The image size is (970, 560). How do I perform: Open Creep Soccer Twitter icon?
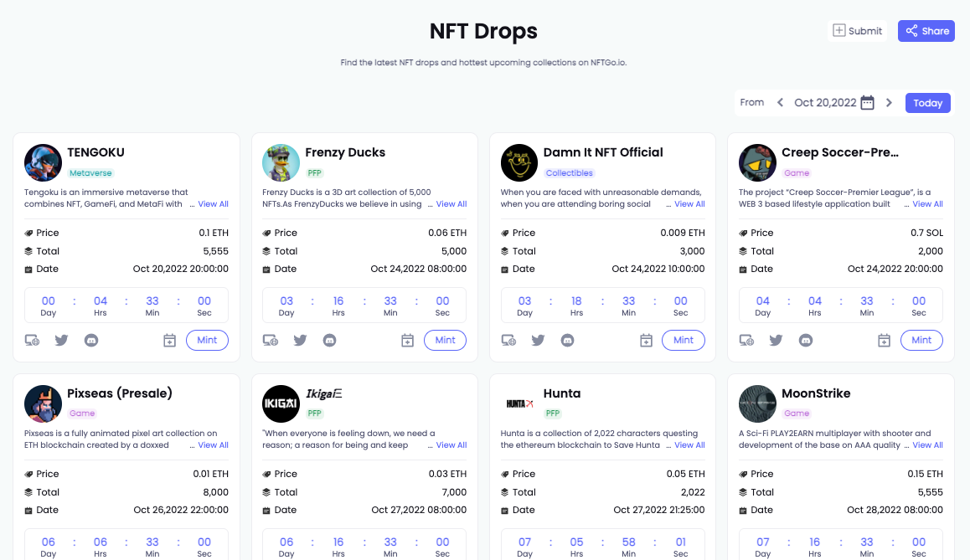777,340
